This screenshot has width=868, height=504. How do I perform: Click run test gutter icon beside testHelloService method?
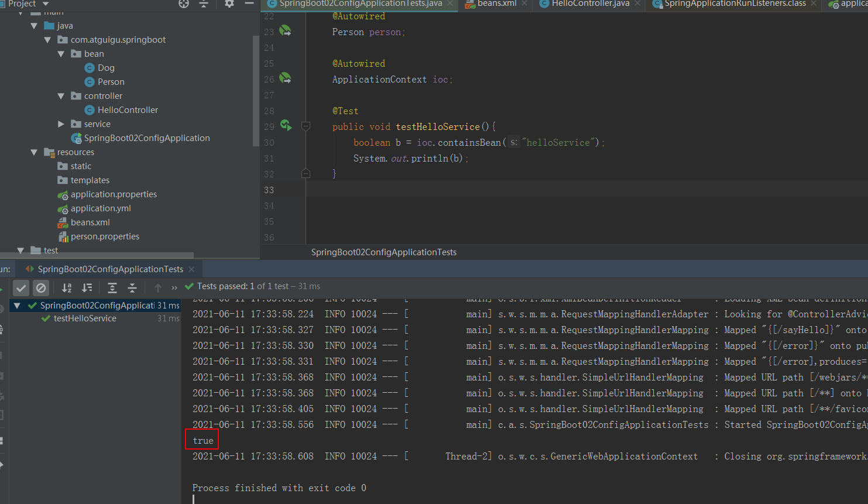pyautogui.click(x=286, y=125)
